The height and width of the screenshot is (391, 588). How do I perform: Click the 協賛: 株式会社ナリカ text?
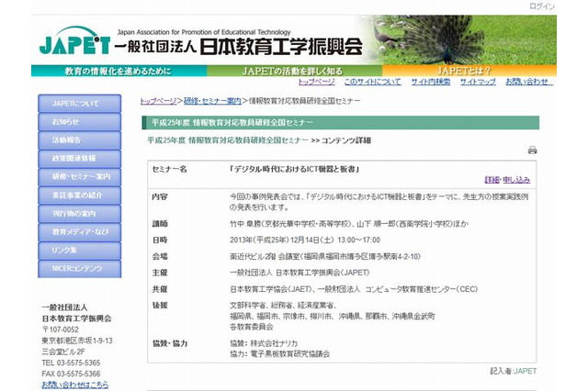[264, 343]
